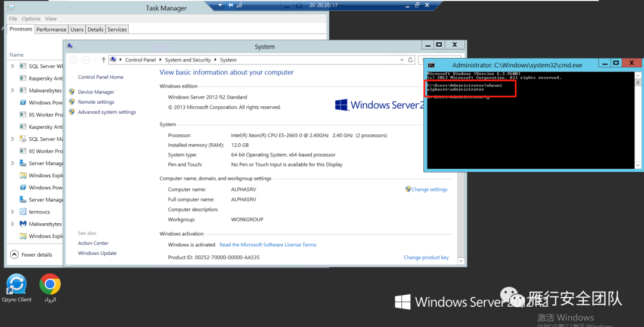The width and height of the screenshot is (644, 327).
Task: Click the Task Manager title bar icon
Action: (x=11, y=8)
